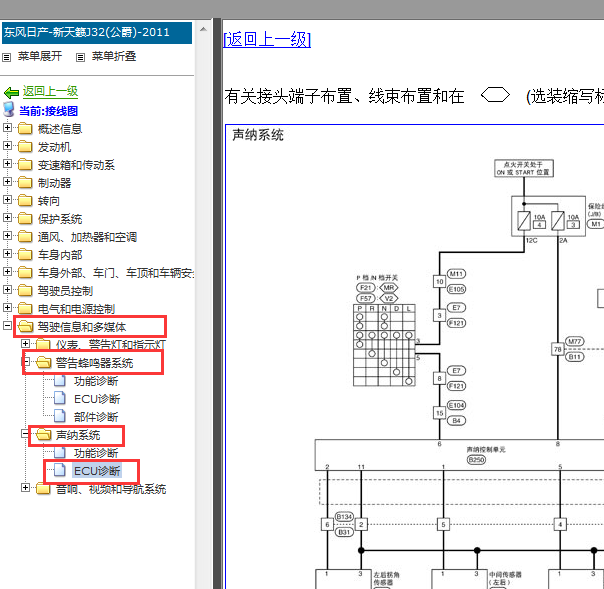
Task: Click the 东风日产-新天籁J32(公爵)-2011 title banner
Action: (97, 32)
